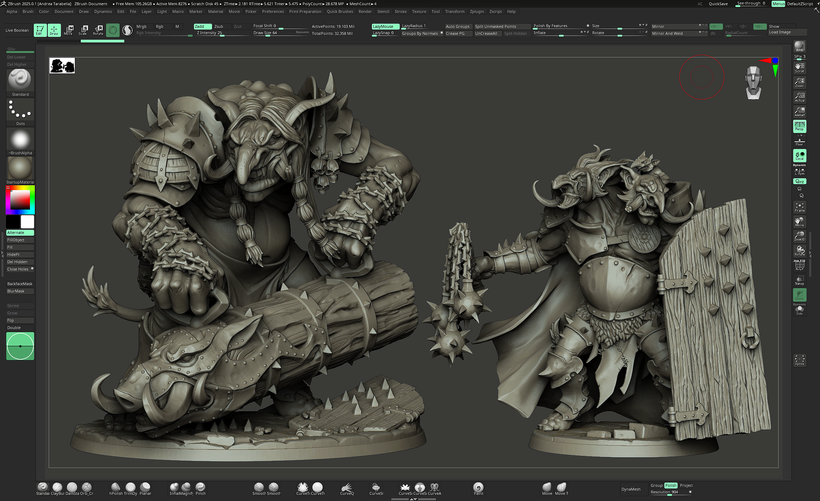The image size is (820, 501).
Task: Click the Auto Groups button
Action: [x=457, y=26]
